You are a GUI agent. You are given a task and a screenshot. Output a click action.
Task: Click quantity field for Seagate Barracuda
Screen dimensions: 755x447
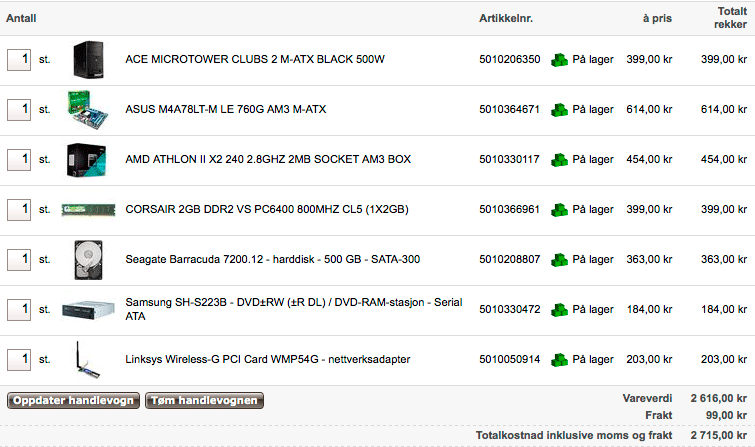click(x=19, y=260)
